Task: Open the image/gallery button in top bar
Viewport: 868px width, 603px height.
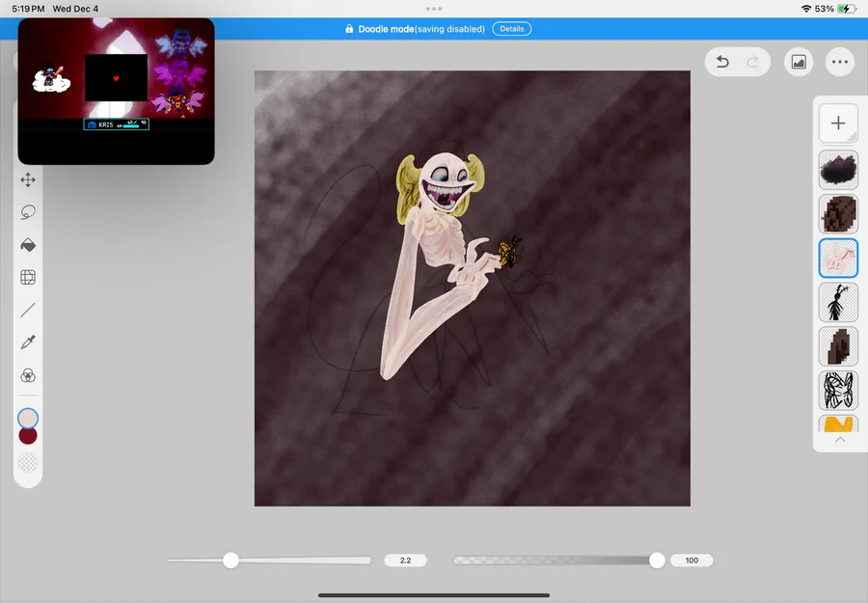Action: tap(799, 62)
